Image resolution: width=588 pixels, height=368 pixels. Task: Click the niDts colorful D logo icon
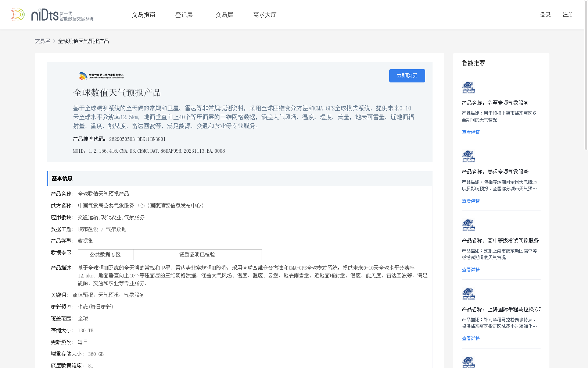[x=18, y=15]
